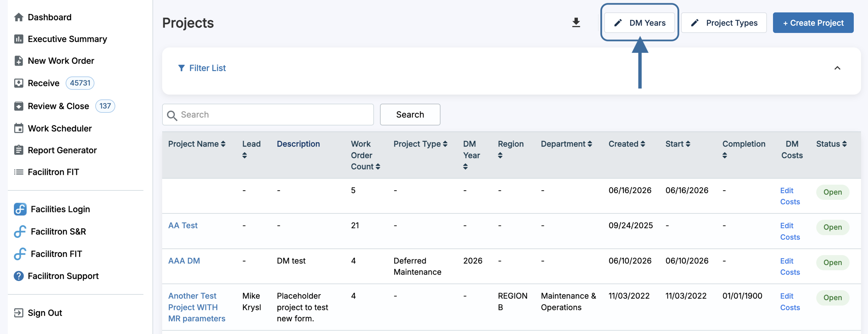Sort table by Created date

tap(643, 144)
